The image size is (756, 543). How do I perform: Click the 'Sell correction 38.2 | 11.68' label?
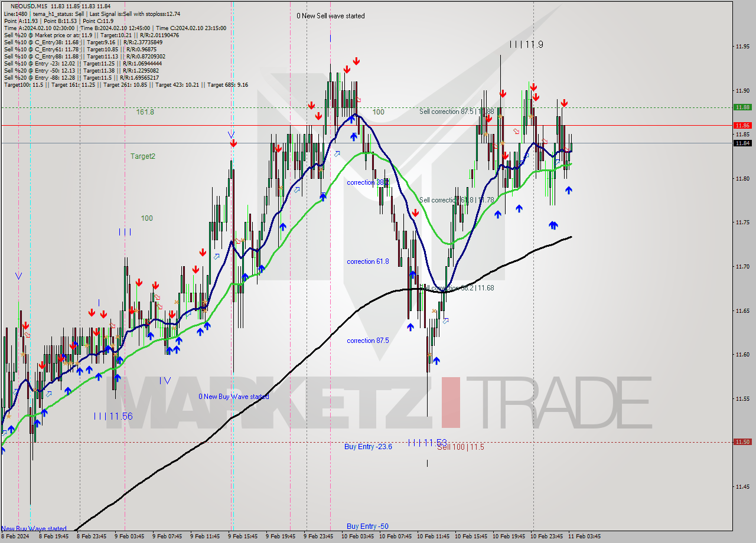tap(457, 288)
